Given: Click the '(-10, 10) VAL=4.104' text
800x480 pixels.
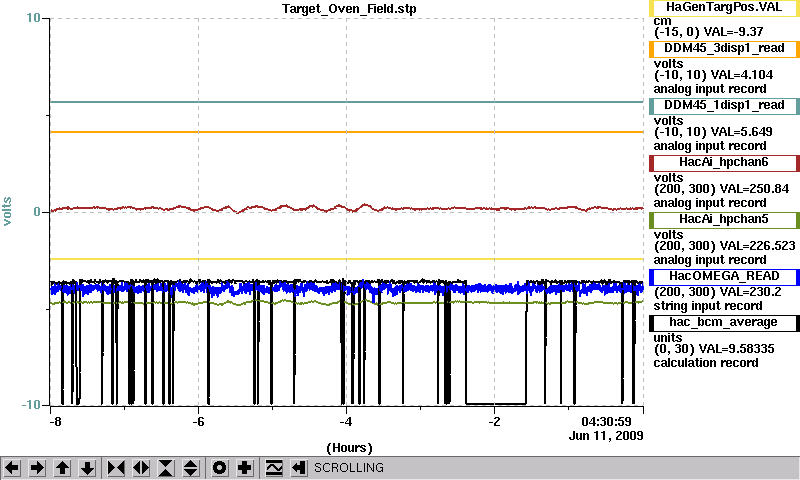Looking at the screenshot, I should [713, 75].
